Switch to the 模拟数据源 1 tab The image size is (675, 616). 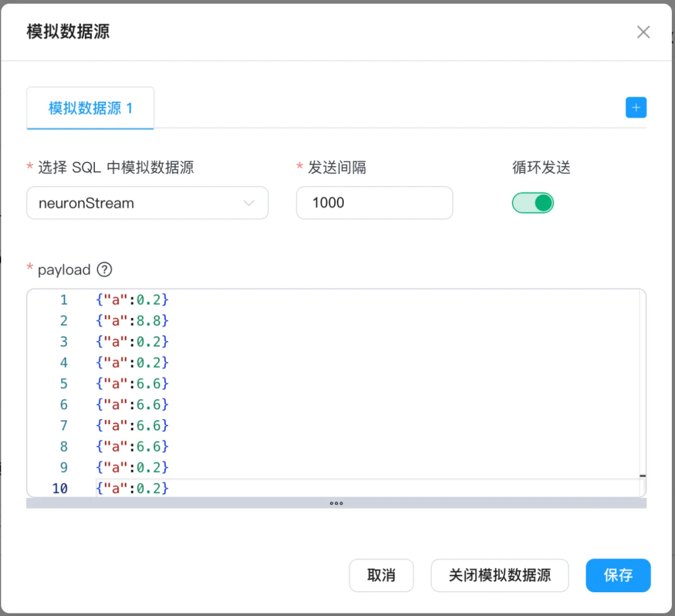click(x=91, y=108)
